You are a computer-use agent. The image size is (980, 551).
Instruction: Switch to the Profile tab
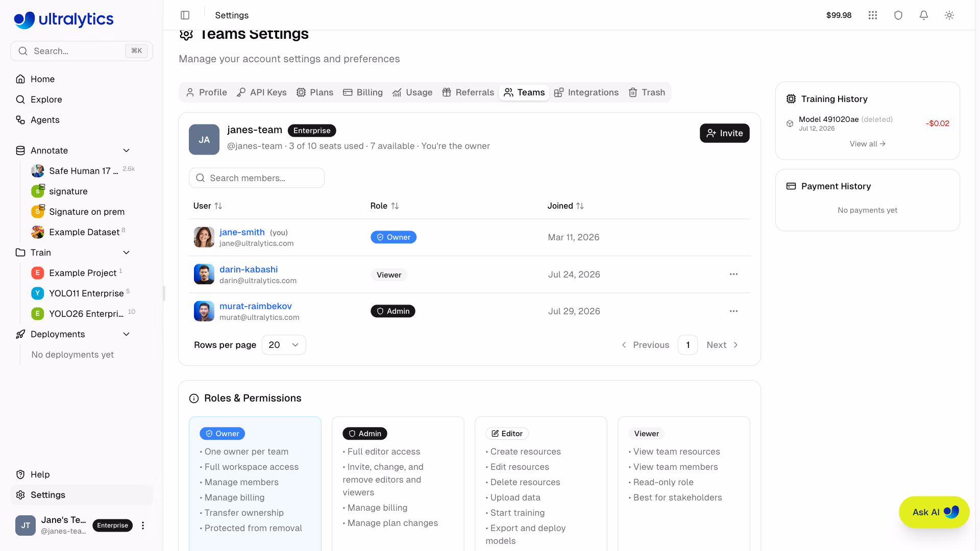click(207, 92)
